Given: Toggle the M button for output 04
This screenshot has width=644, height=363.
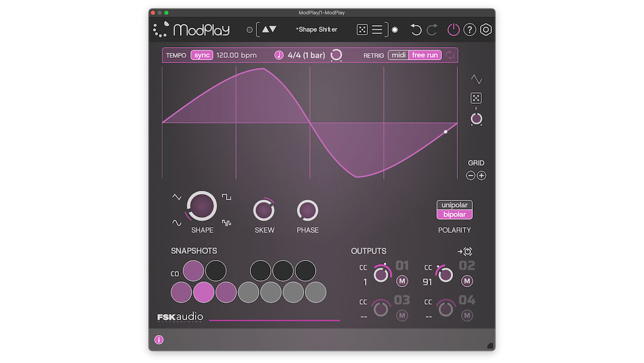Looking at the screenshot, I should [x=467, y=315].
